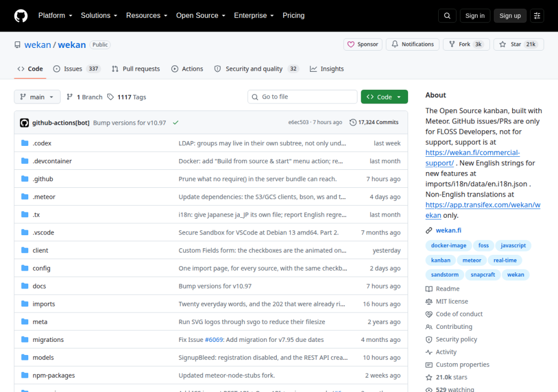
Task: Expand the Solutions menu
Action: pyautogui.click(x=99, y=16)
